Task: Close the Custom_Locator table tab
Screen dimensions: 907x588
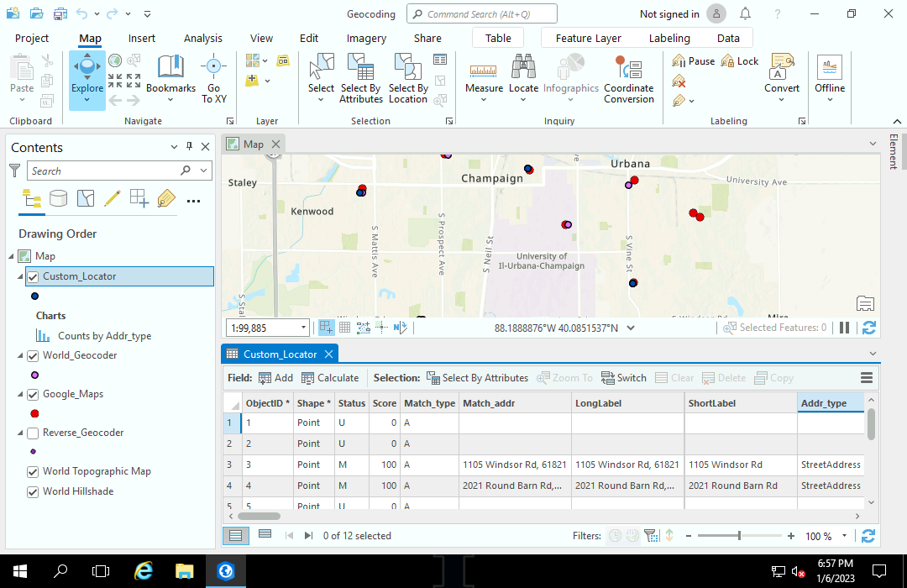Action: 328,353
